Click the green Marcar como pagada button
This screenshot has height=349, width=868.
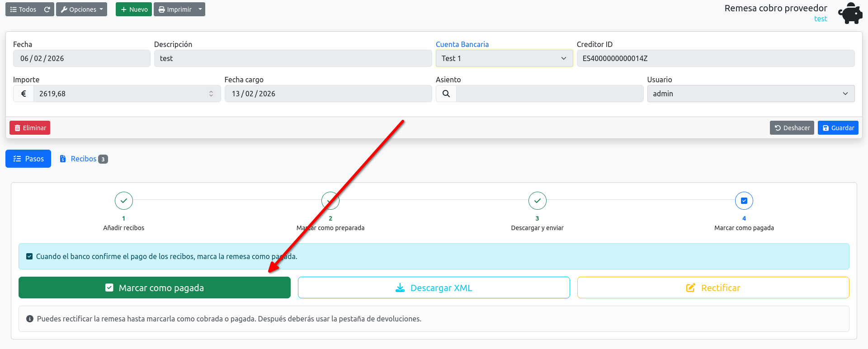click(x=155, y=288)
